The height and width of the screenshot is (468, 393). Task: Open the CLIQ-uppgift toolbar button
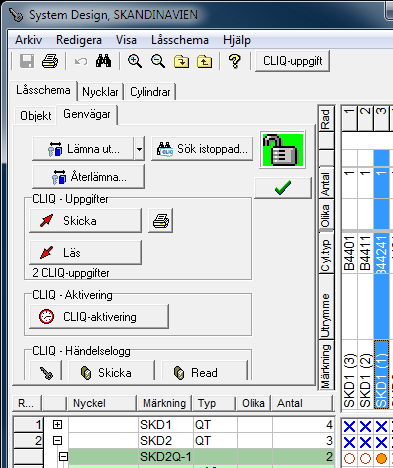[x=292, y=61]
